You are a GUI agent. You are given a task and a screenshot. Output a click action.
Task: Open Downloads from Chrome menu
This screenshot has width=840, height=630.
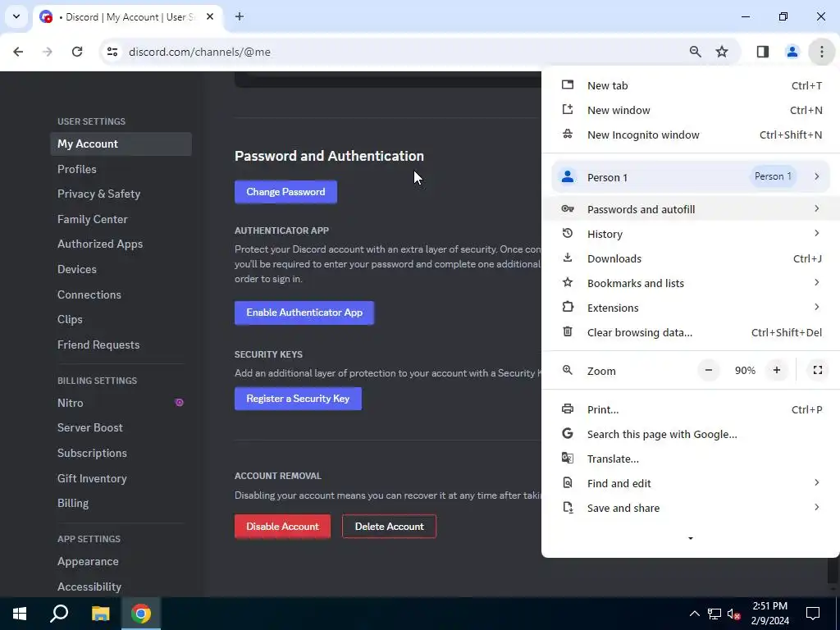pyautogui.click(x=691, y=258)
